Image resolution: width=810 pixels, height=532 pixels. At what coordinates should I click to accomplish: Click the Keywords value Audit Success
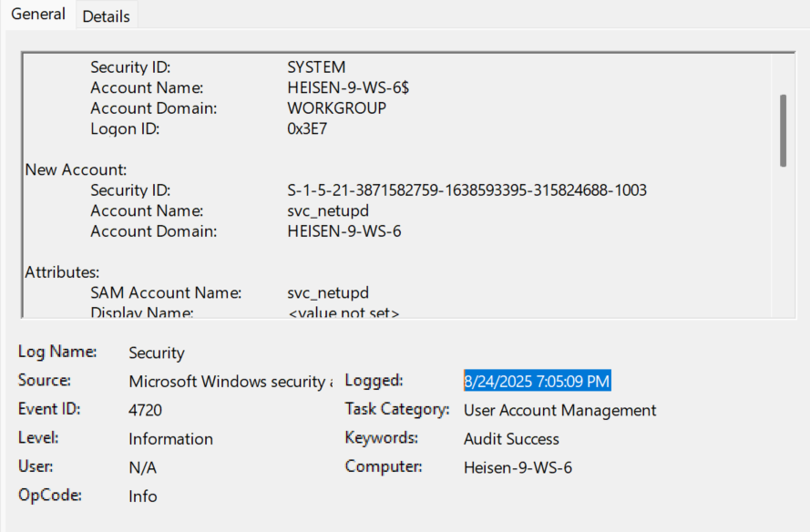coord(511,438)
